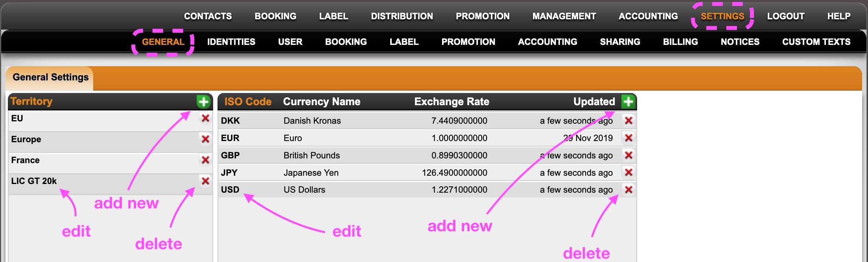The image size is (868, 262).
Task: Open the Label main menu item
Action: tap(334, 16)
